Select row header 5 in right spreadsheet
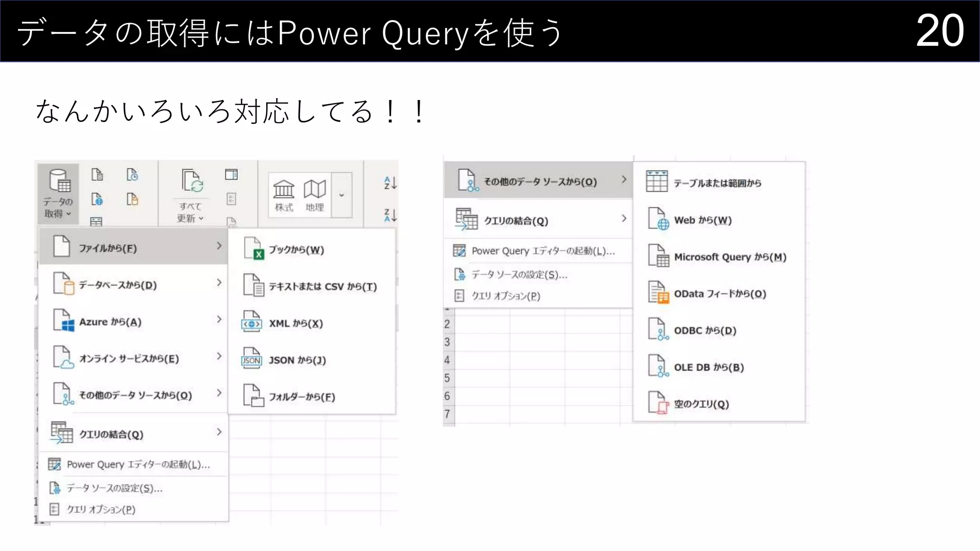Image resolution: width=980 pixels, height=551 pixels. [448, 378]
